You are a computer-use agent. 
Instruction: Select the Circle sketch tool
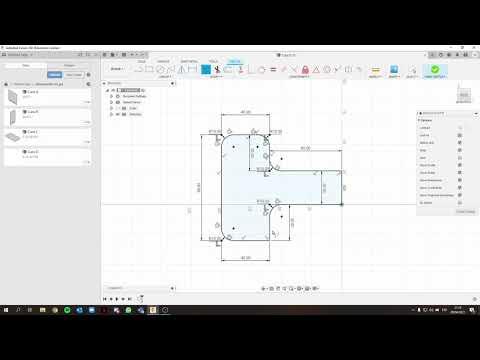coord(160,69)
